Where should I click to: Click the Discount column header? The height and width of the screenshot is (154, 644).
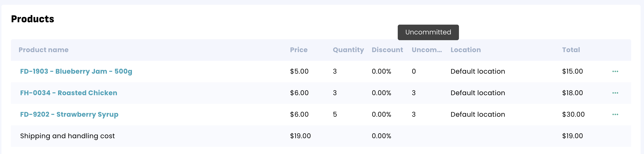tap(387, 50)
